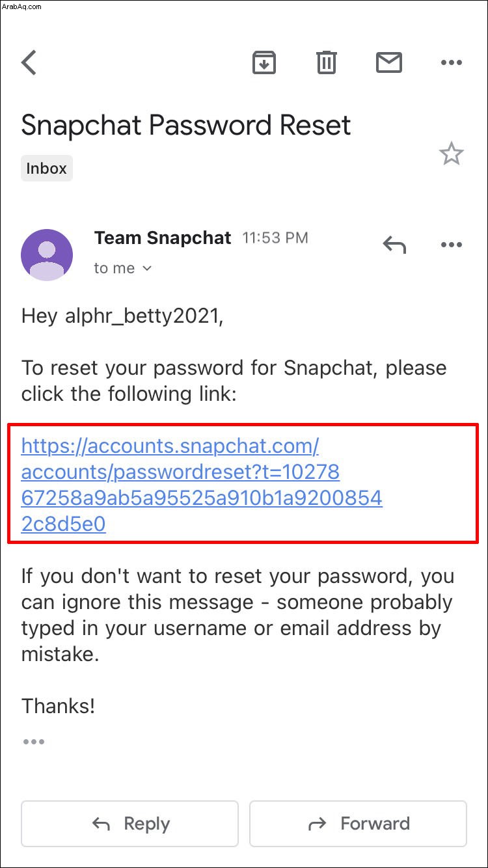This screenshot has width=488, height=868.
Task: Tap the 11:53 PM timestamp
Action: tap(275, 238)
